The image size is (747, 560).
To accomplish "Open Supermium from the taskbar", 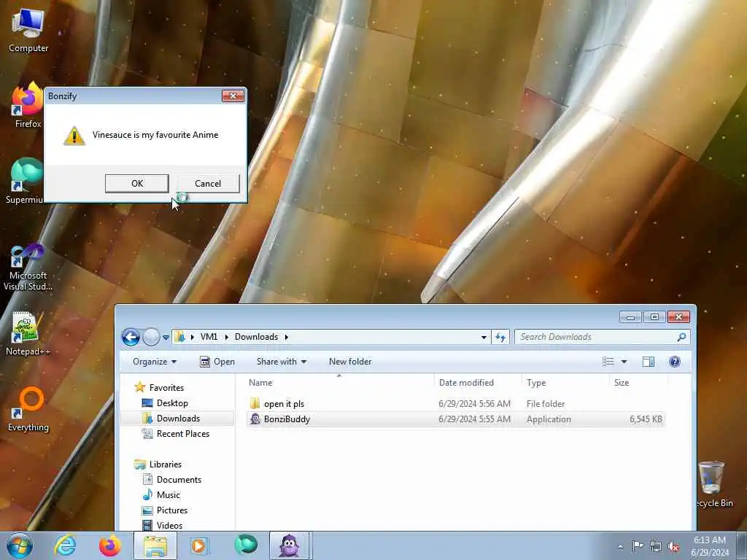I will [245, 545].
